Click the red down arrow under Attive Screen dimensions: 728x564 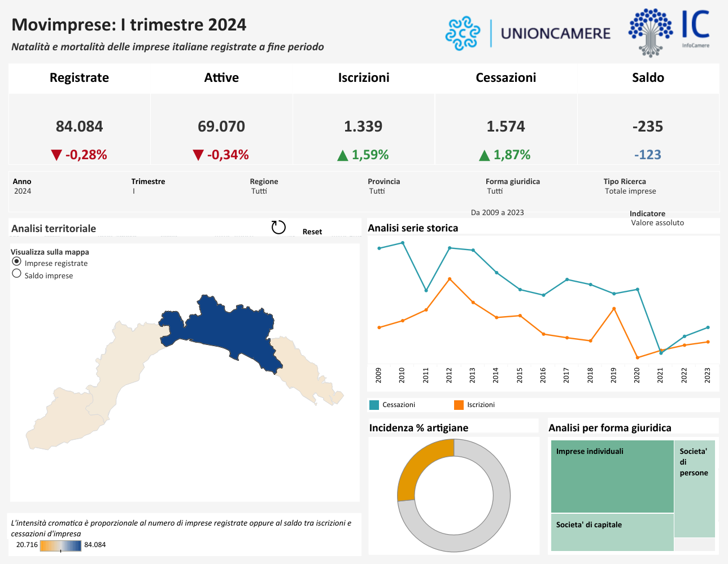[198, 155]
